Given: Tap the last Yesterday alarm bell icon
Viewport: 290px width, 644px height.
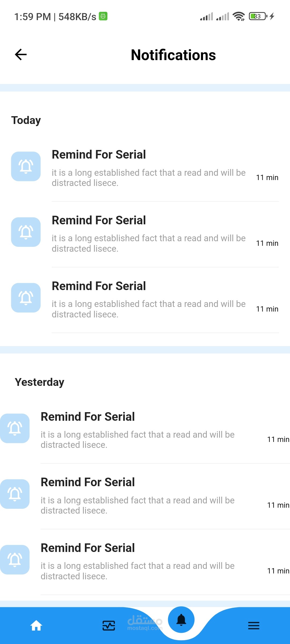Looking at the screenshot, I should [15, 560].
